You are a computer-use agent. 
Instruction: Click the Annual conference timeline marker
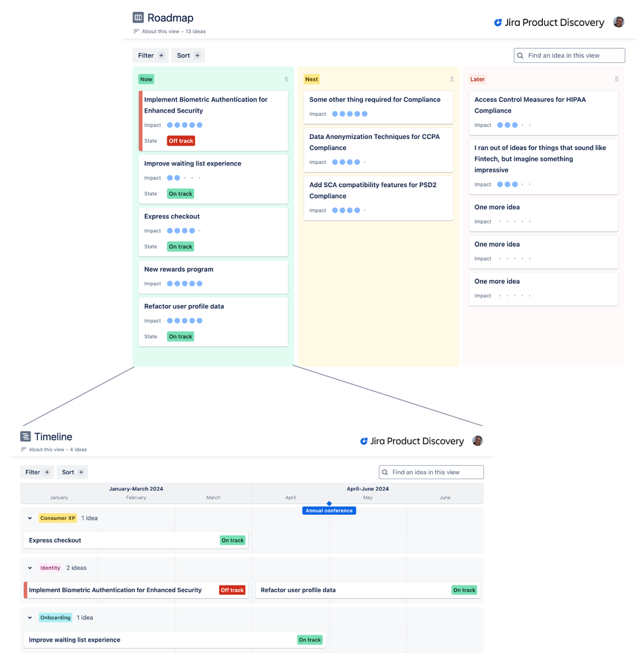coord(329,510)
